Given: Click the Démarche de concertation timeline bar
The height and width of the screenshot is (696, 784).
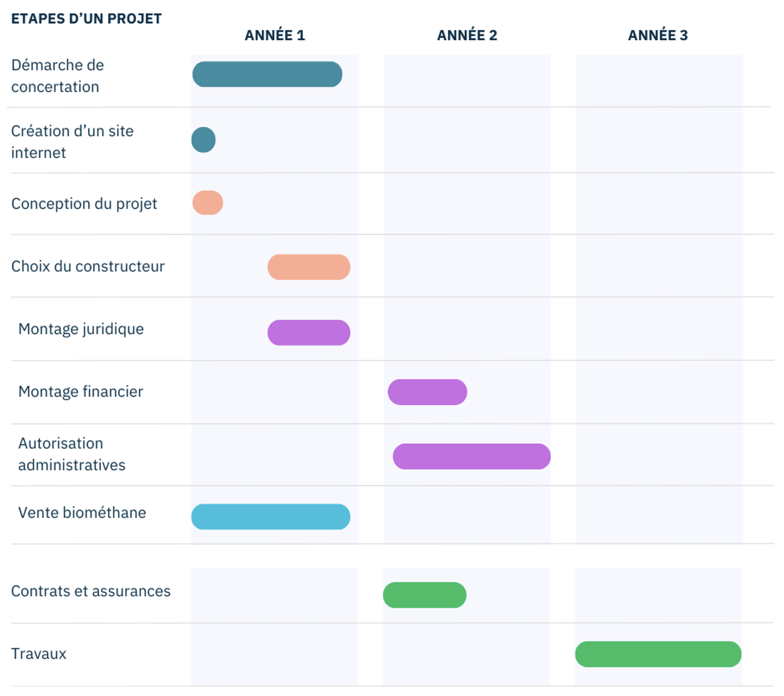Looking at the screenshot, I should (x=267, y=74).
